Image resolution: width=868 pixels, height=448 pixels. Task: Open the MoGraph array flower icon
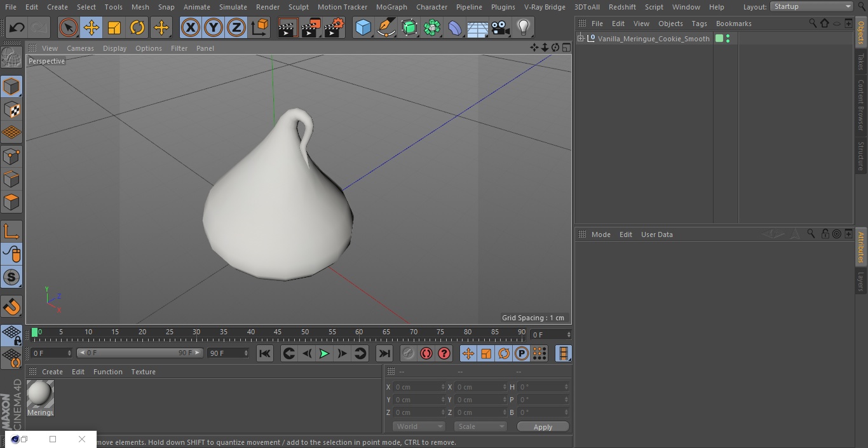click(432, 27)
